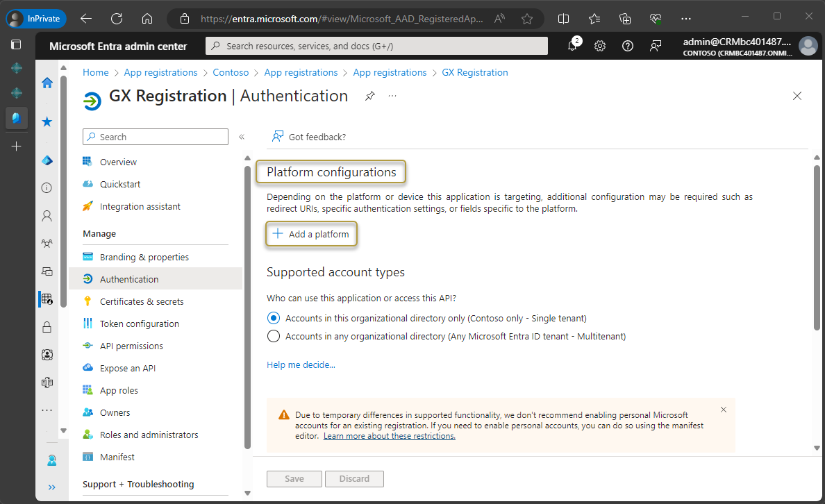
Task: Open the portal settings gear
Action: [x=600, y=47]
